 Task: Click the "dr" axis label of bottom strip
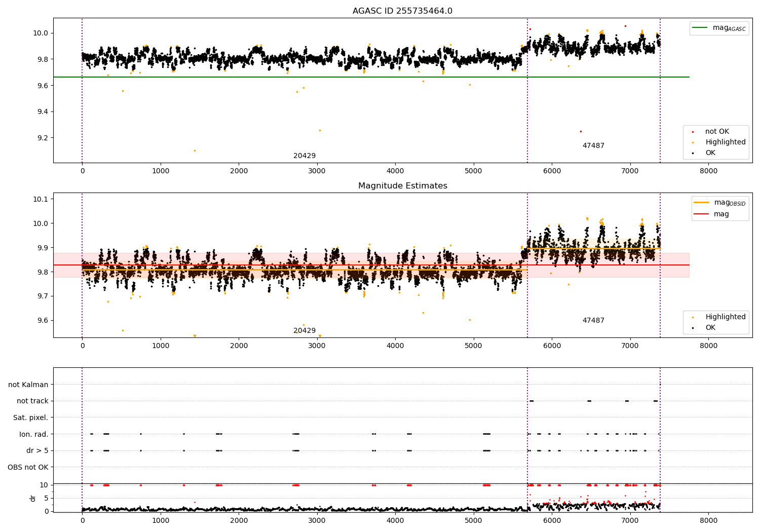[33, 498]
